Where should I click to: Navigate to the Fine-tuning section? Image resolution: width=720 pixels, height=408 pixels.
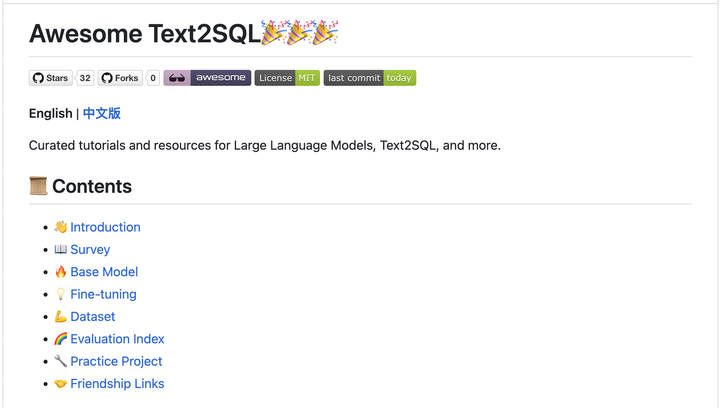coord(103,294)
